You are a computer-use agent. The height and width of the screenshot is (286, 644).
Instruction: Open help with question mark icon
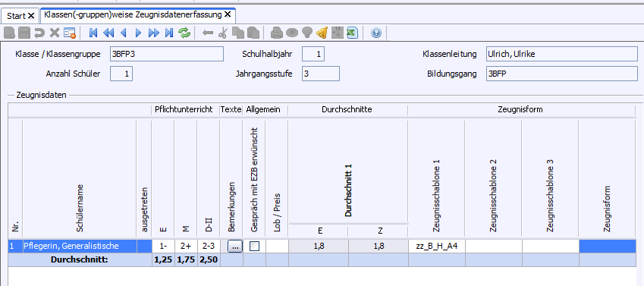(375, 33)
